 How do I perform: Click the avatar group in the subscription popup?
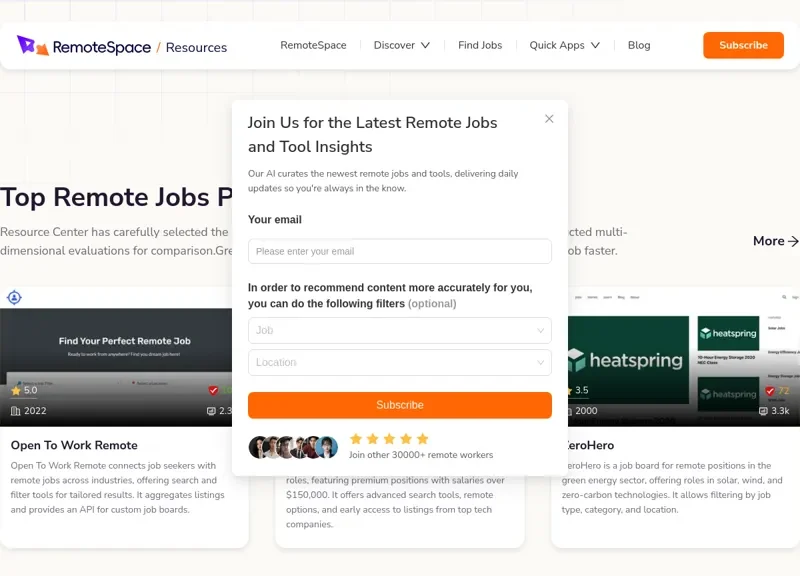288,444
